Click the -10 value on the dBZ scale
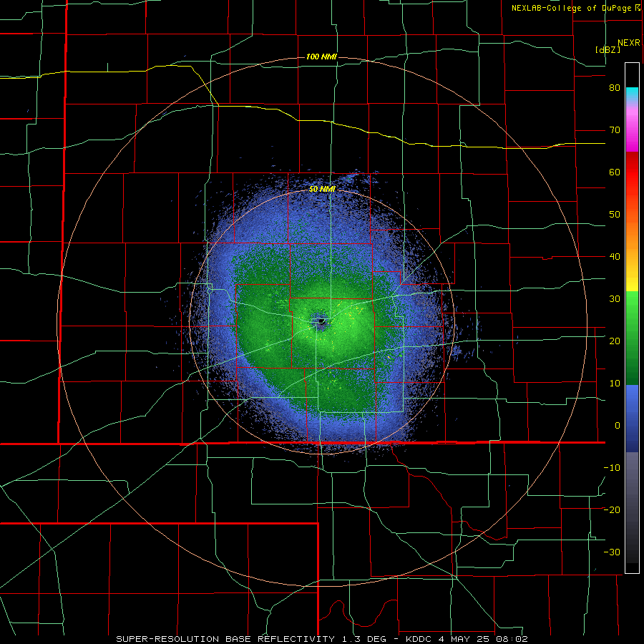 [x=612, y=468]
